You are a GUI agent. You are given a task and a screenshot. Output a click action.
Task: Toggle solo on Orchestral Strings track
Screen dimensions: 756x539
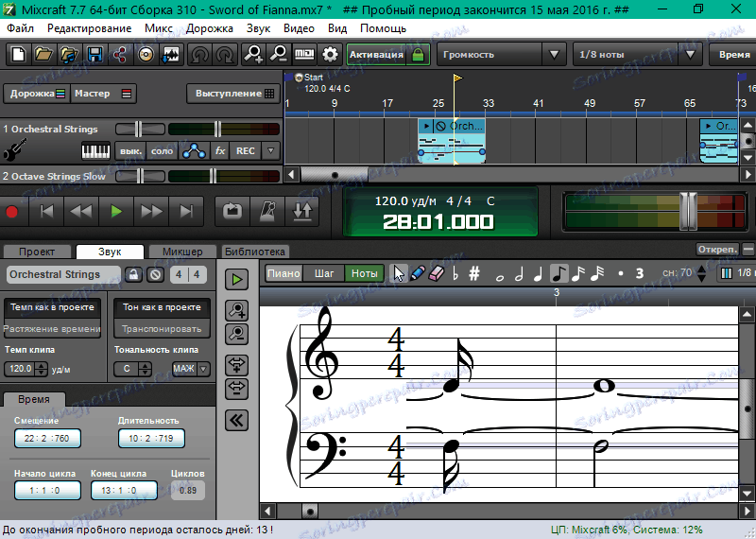click(163, 151)
